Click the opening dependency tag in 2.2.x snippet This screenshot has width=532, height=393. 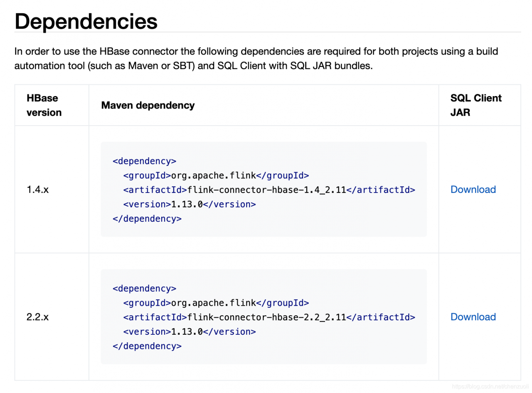[144, 288]
